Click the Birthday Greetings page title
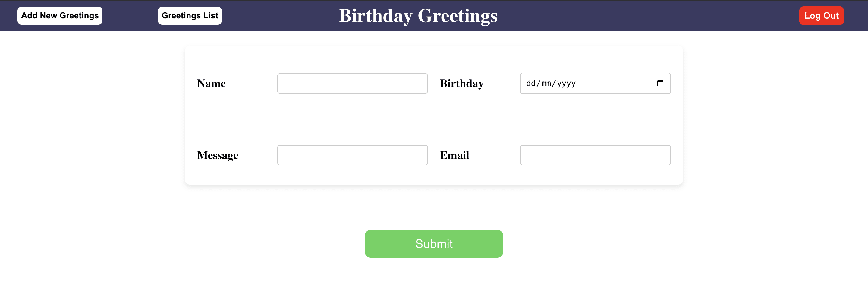The width and height of the screenshot is (868, 295). (x=418, y=16)
